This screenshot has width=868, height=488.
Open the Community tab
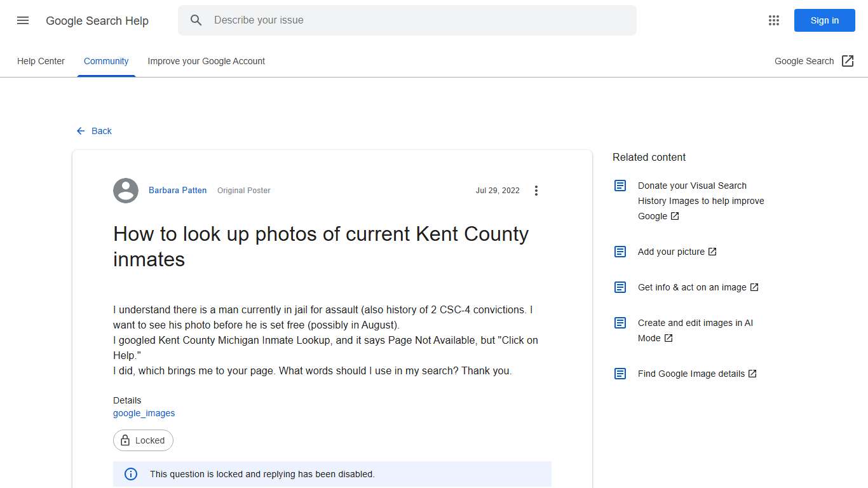(x=106, y=61)
